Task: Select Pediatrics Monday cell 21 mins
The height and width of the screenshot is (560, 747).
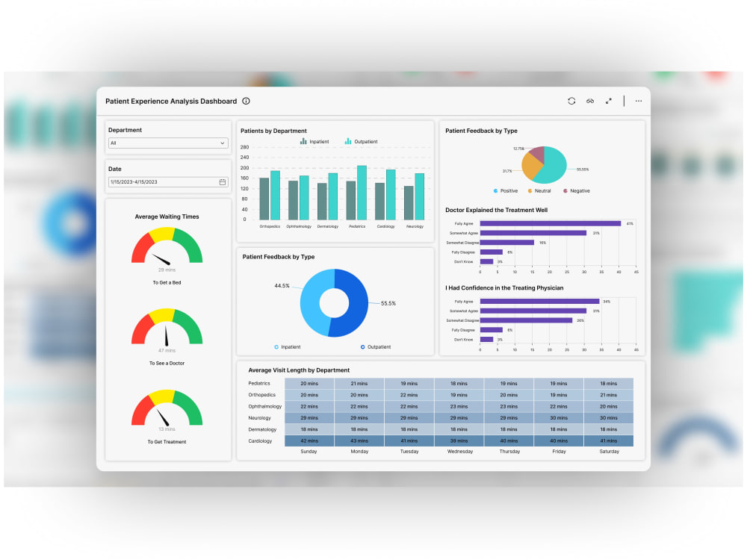Action: click(x=359, y=383)
